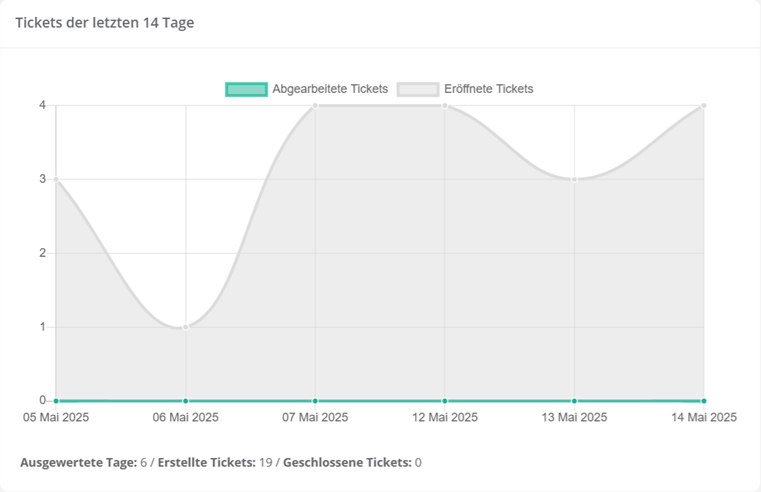Click the green closed tickets point at 14 Mai 2025
Viewport: 761px width, 492px height.
click(x=704, y=401)
